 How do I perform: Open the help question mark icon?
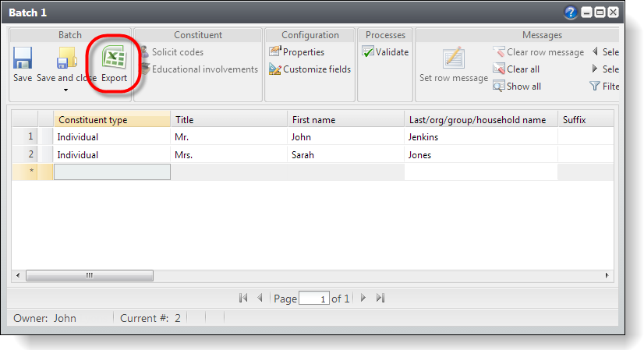point(571,12)
